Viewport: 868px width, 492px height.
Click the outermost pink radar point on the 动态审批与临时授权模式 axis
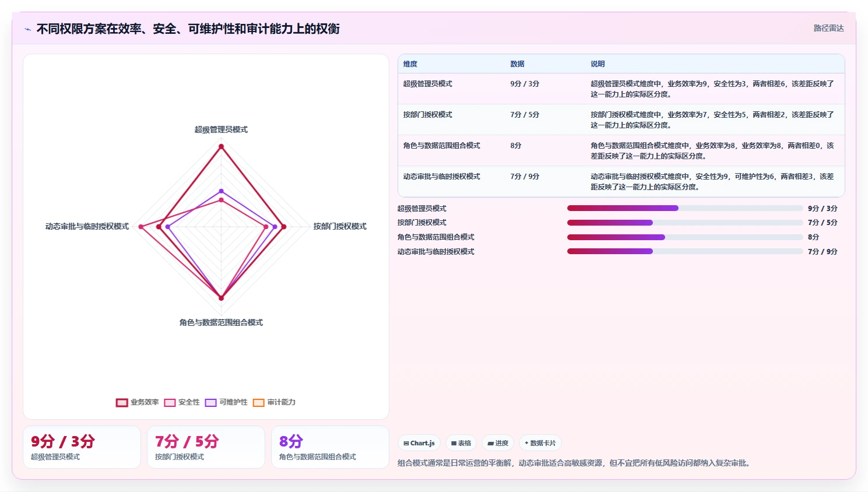[140, 227]
